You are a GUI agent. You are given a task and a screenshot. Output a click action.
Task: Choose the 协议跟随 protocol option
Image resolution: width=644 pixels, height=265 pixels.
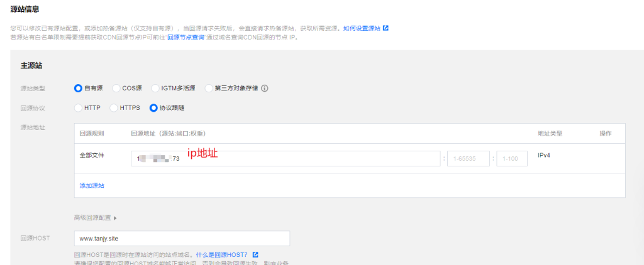pos(153,108)
